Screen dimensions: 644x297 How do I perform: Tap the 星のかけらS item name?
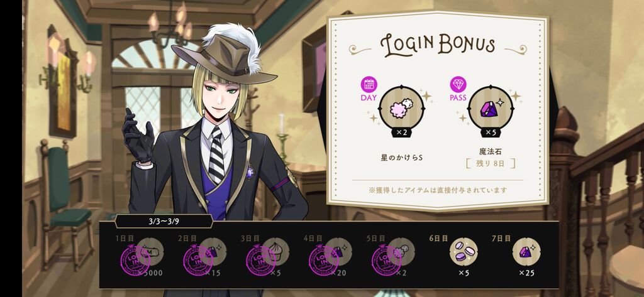click(x=401, y=158)
